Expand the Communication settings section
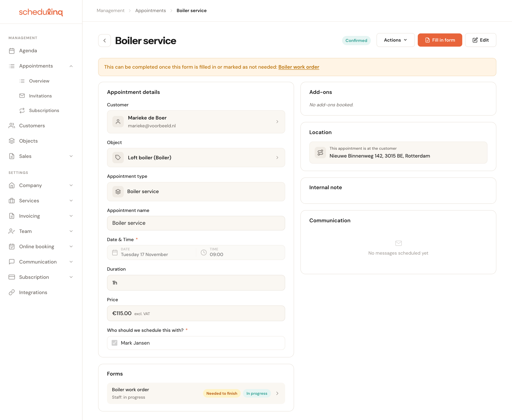The height and width of the screenshot is (420, 512). pos(71,262)
